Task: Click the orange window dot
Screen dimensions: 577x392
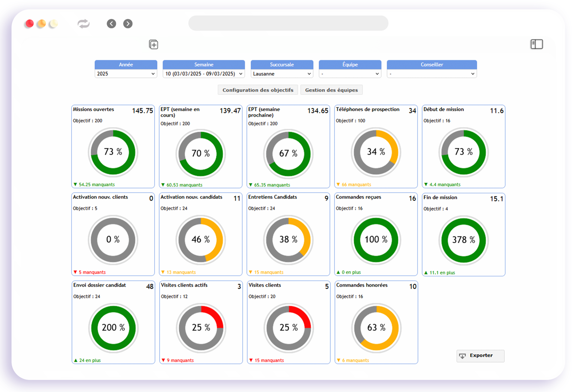Action: (x=41, y=24)
